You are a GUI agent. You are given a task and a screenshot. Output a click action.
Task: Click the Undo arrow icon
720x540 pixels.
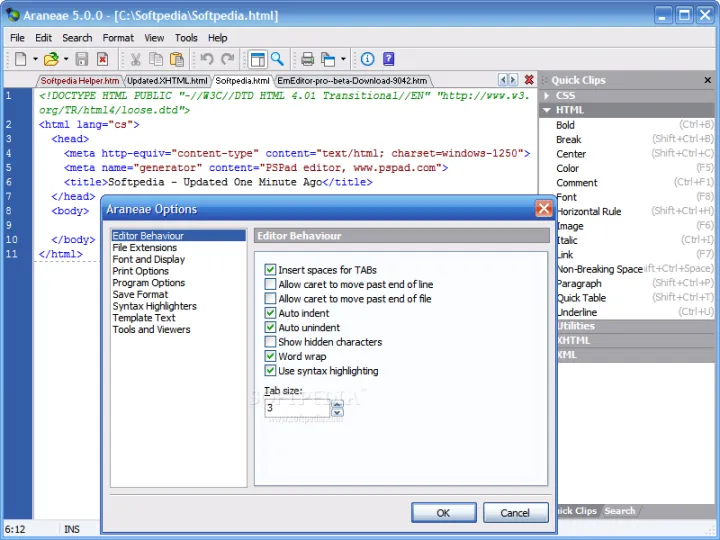207,59
